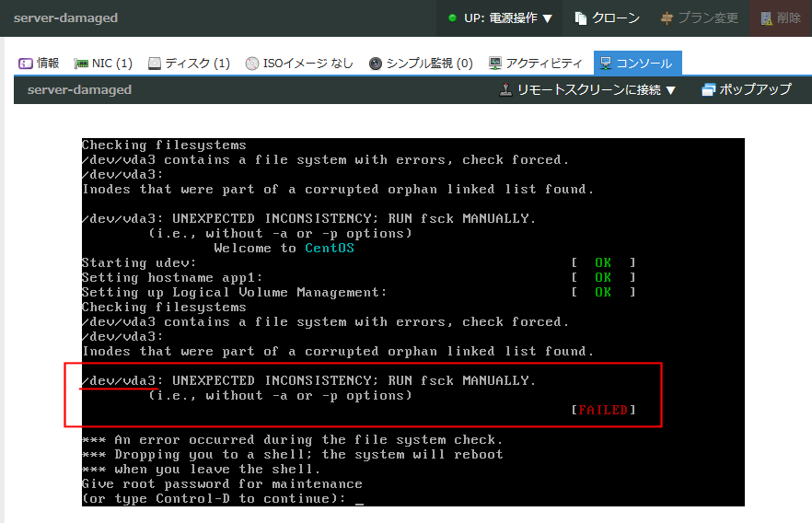
Task: Click the underlined /dev/vda3 text in red box
Action: pos(121,380)
